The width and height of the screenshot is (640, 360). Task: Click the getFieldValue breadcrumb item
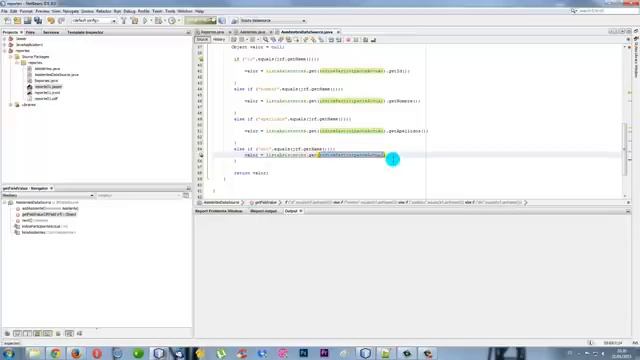pos(264,202)
